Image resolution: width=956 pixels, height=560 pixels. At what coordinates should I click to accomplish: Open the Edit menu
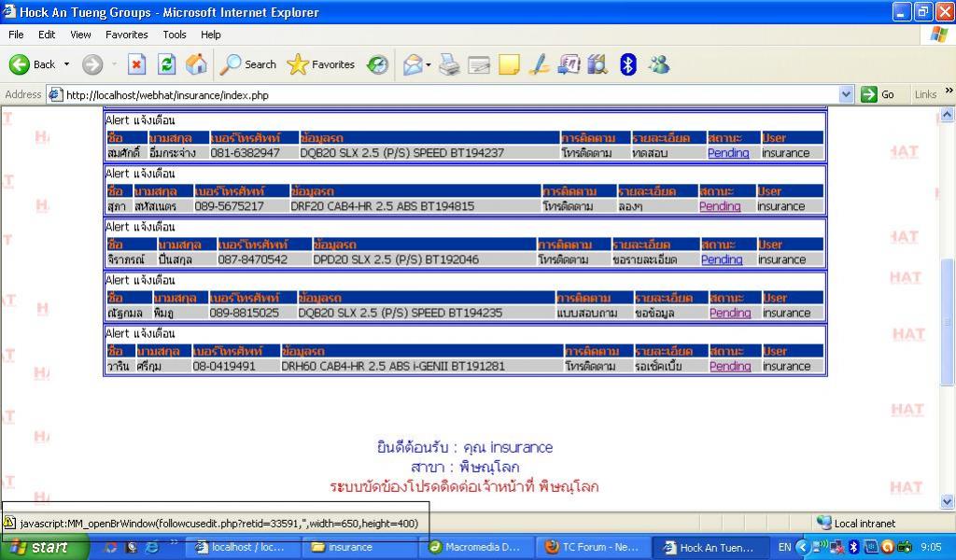(x=47, y=35)
